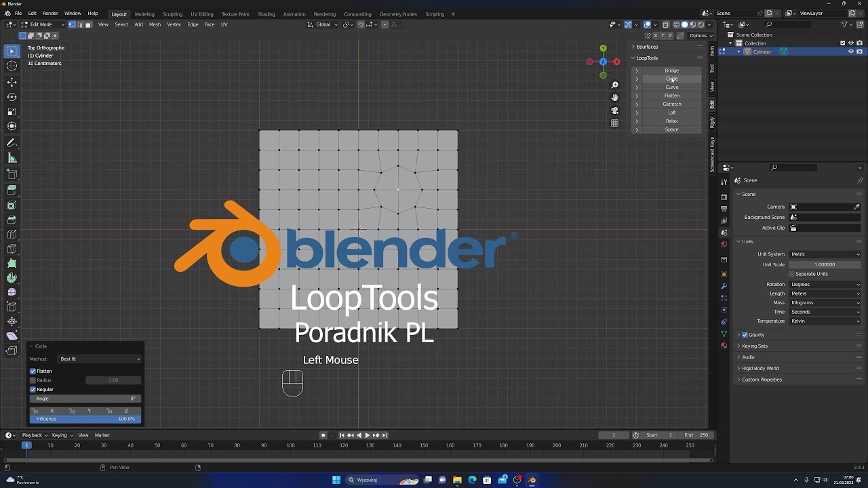This screenshot has height=488, width=868.
Task: Click the viewport pan hand icon
Action: 614,98
